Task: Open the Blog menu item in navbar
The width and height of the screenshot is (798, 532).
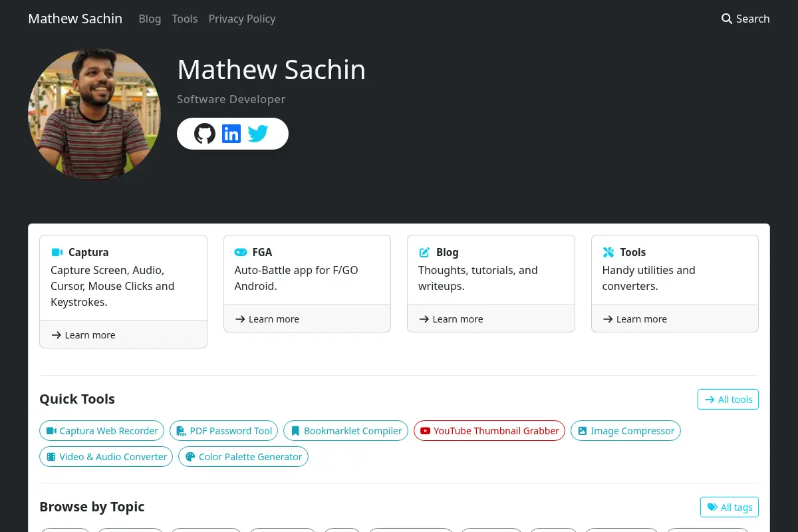Action: (150, 19)
